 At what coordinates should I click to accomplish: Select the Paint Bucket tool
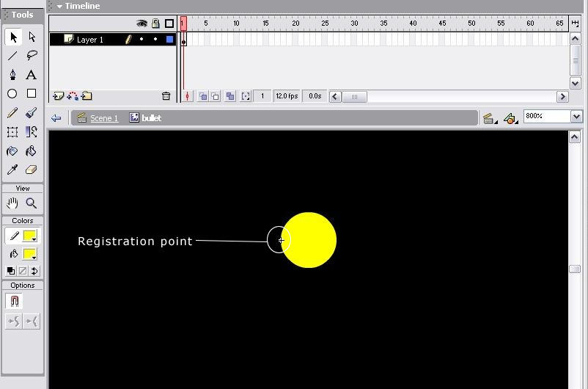click(x=32, y=151)
